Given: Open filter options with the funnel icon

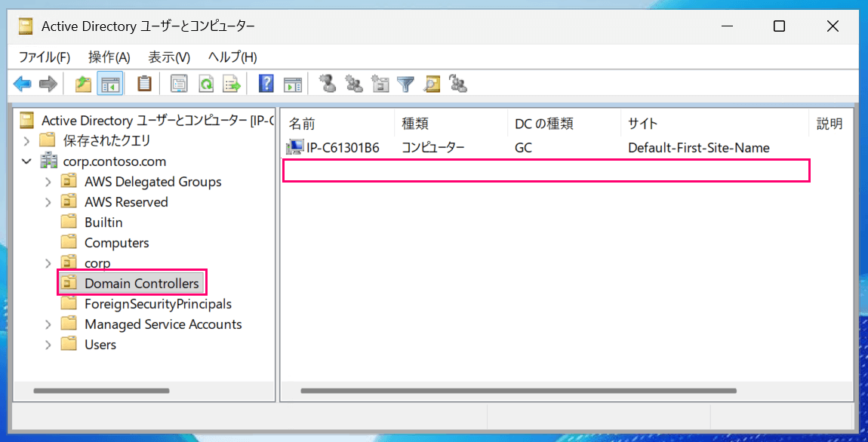Looking at the screenshot, I should [407, 84].
